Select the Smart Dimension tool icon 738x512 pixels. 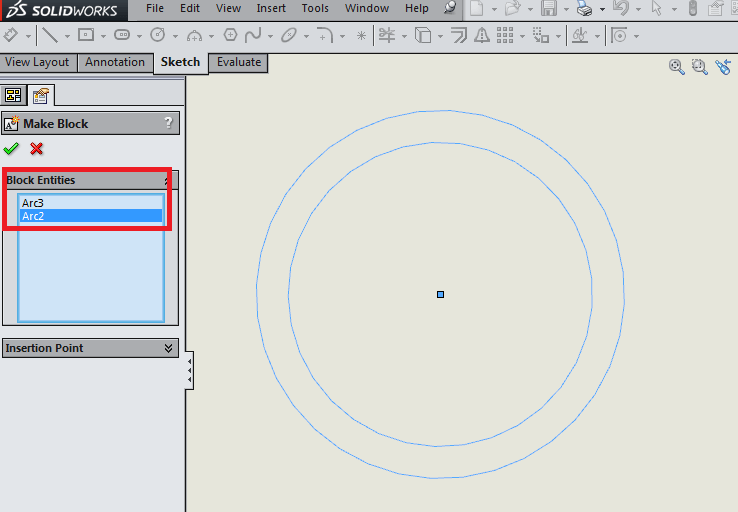coord(11,35)
